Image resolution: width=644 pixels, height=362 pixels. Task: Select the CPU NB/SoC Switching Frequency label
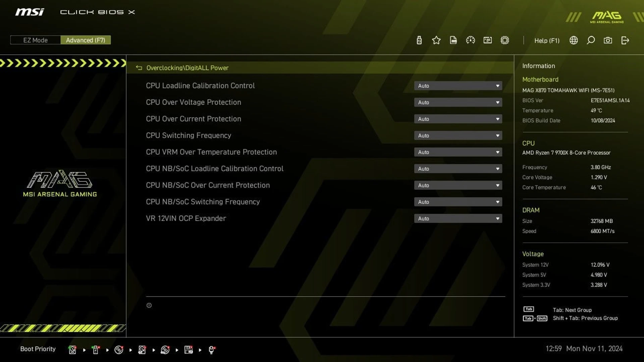[x=203, y=202]
